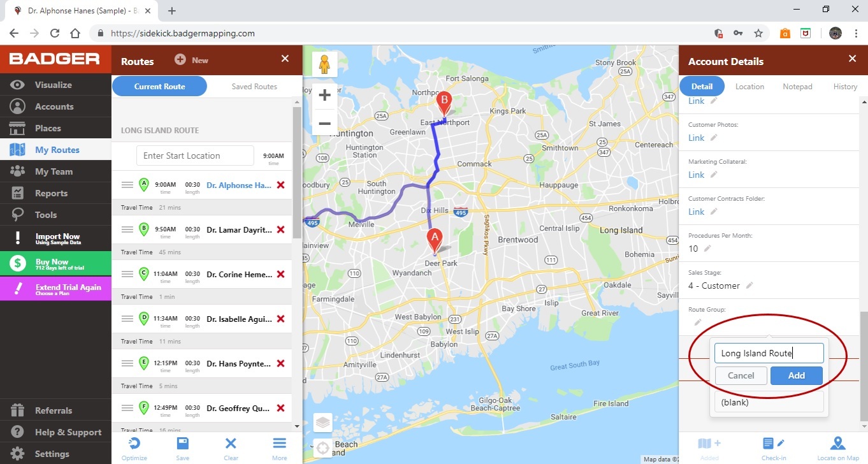The width and height of the screenshot is (868, 464).
Task: Switch to the Saved Routes tab
Action: 254,87
